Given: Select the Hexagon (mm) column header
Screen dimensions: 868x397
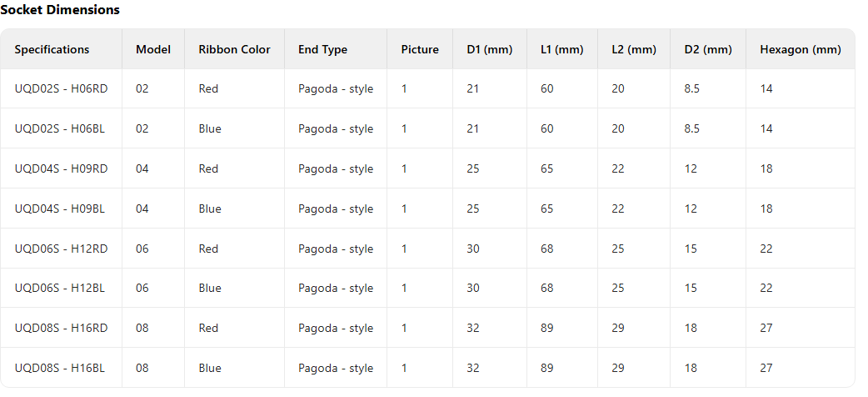Looking at the screenshot, I should (801, 49).
